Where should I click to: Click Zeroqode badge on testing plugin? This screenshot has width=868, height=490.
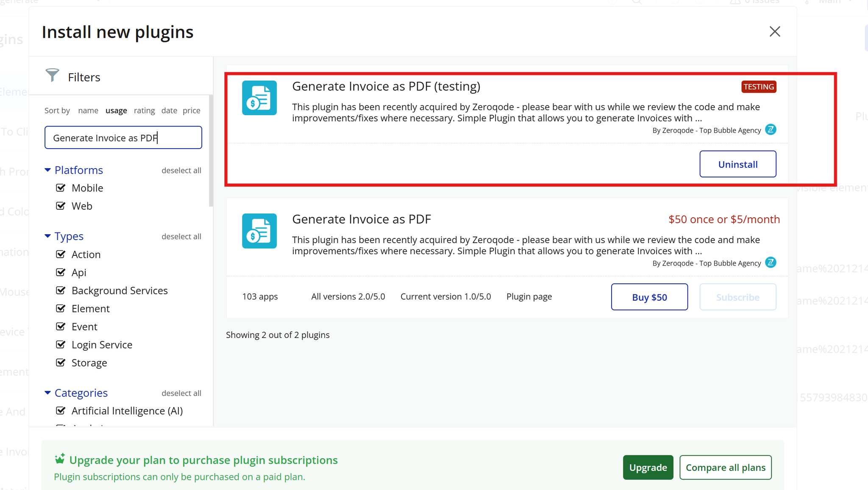pos(771,130)
